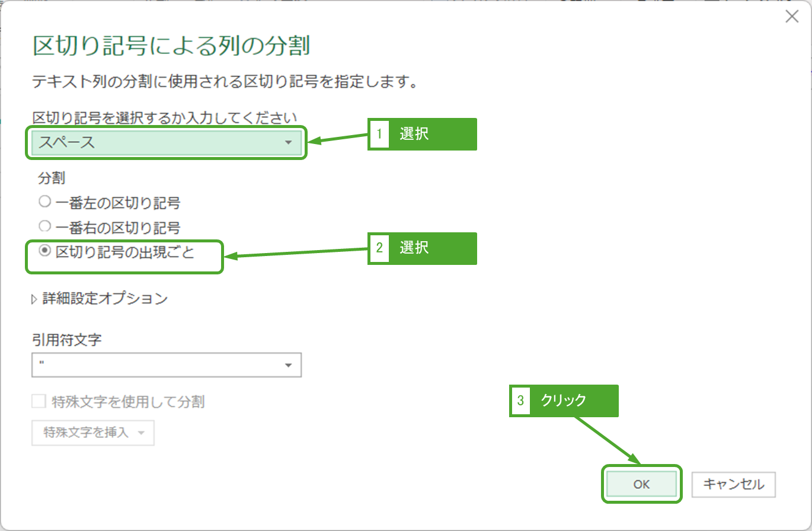Select the 一番右の区切り記号 radio button

[44, 226]
